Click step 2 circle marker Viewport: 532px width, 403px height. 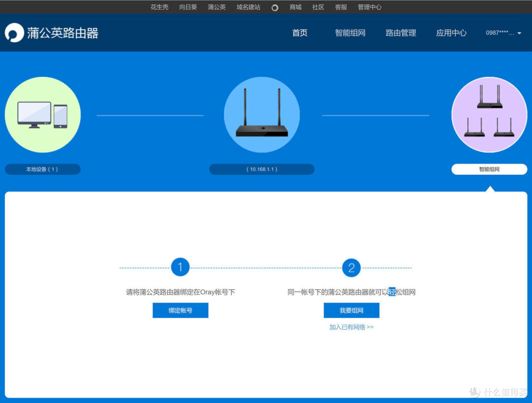352,268
